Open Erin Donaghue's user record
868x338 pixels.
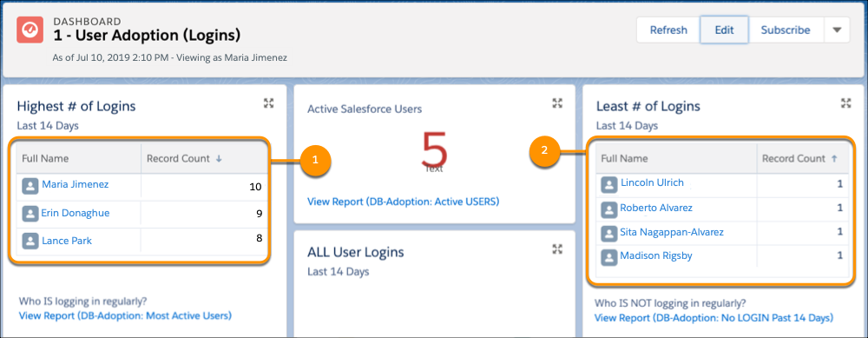click(x=76, y=213)
